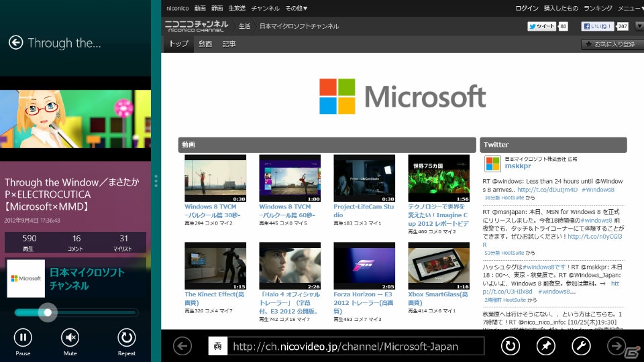Open the niconico home link
The width and height of the screenshot is (644, 362).
pyautogui.click(x=177, y=8)
